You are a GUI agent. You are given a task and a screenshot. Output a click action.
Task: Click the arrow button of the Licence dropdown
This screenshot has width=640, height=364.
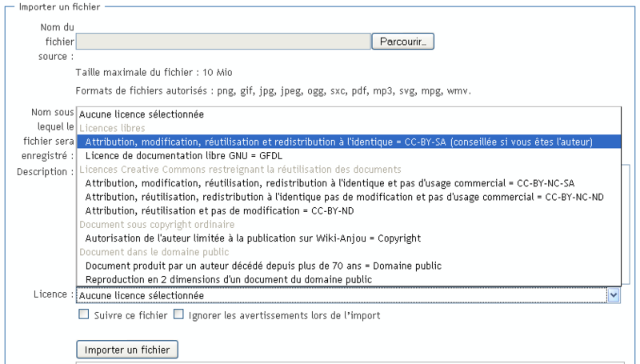(x=614, y=296)
